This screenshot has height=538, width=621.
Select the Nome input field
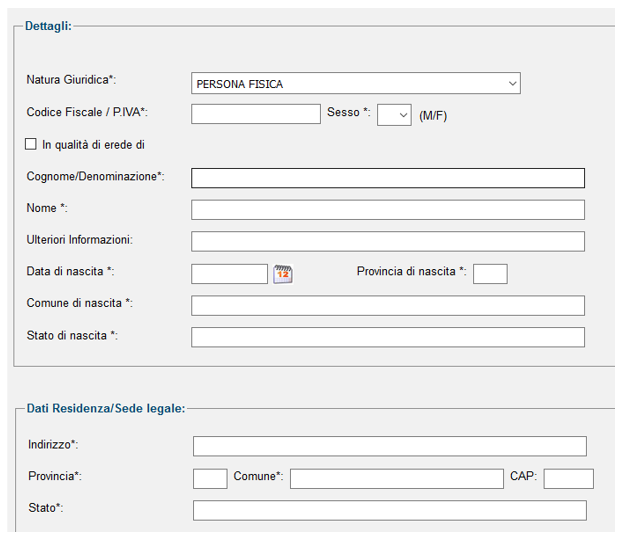388,210
